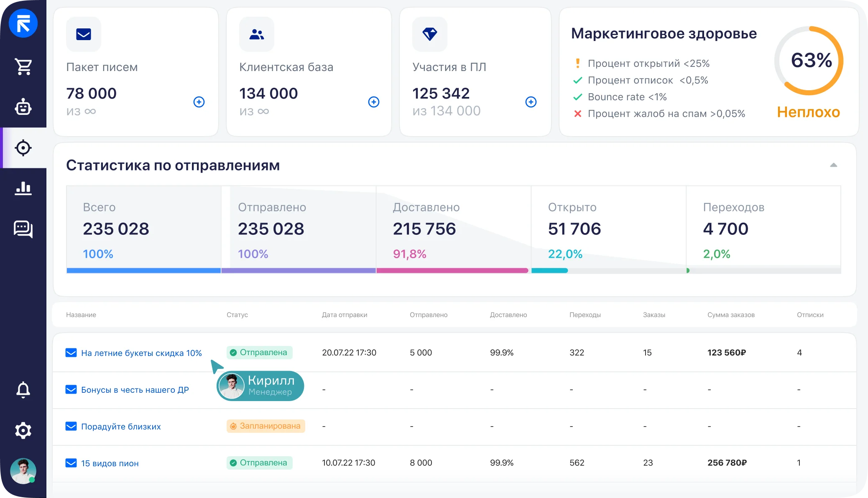
Task: Toggle the Отправлена badge for 15 видов пион
Action: click(x=259, y=462)
